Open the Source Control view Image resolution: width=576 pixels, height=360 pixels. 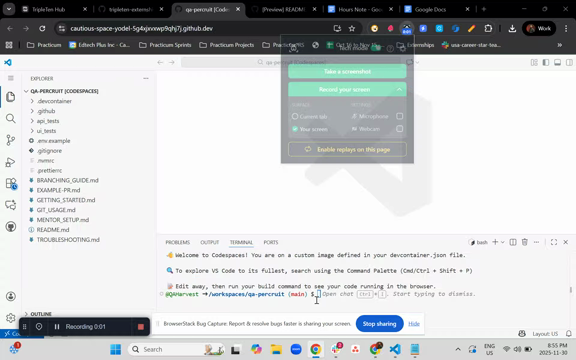[11, 140]
